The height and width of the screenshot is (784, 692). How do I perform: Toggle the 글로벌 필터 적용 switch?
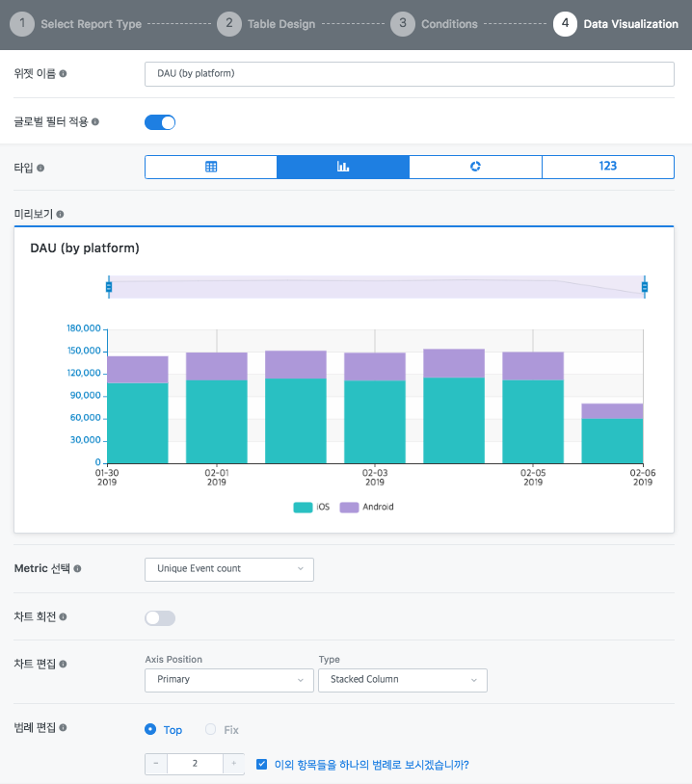160,122
